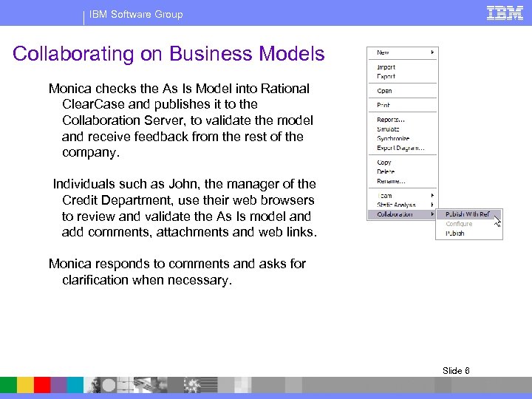Select Export Diagram... menu entry

coord(403,148)
